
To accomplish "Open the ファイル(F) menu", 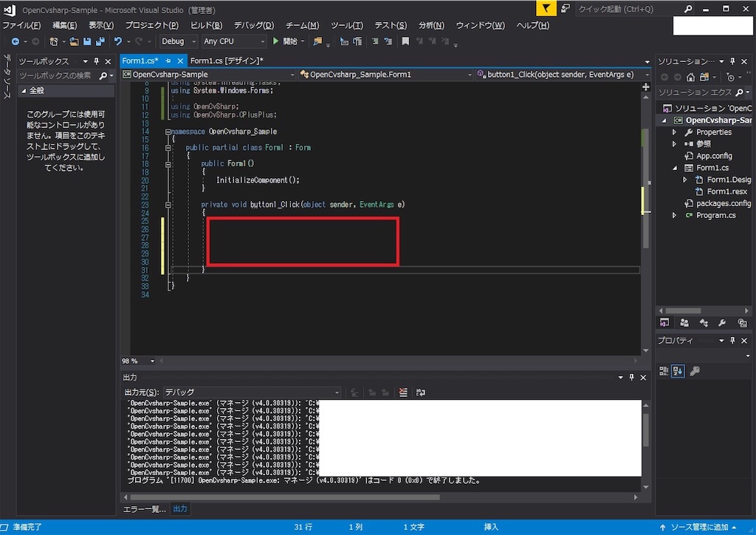I will click(x=21, y=26).
